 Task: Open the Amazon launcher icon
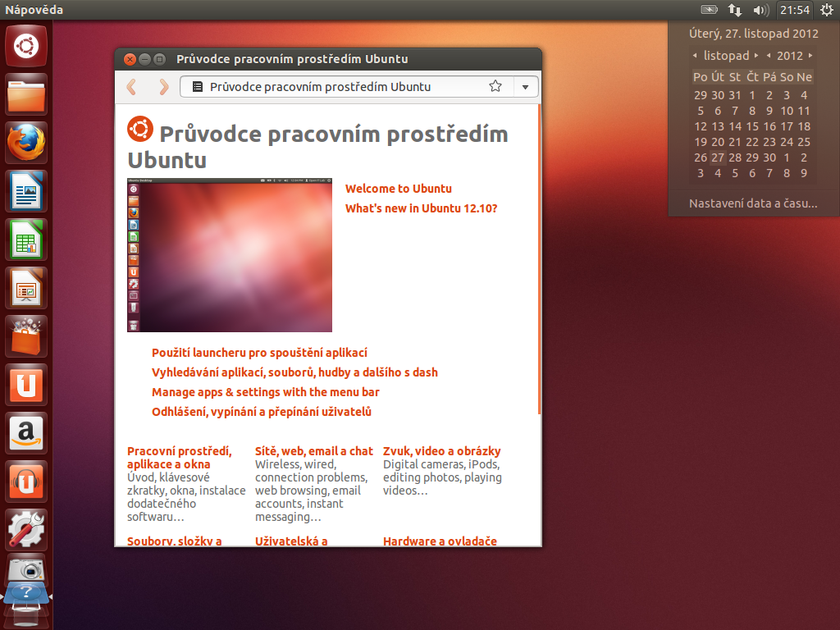point(26,432)
